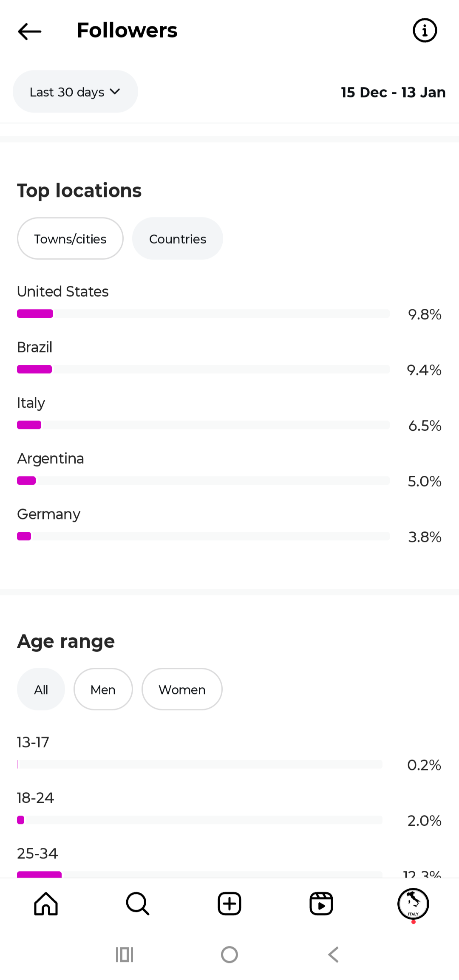Tap the United States percentage bar
Viewport: 459px width, 980px height.
tap(203, 314)
